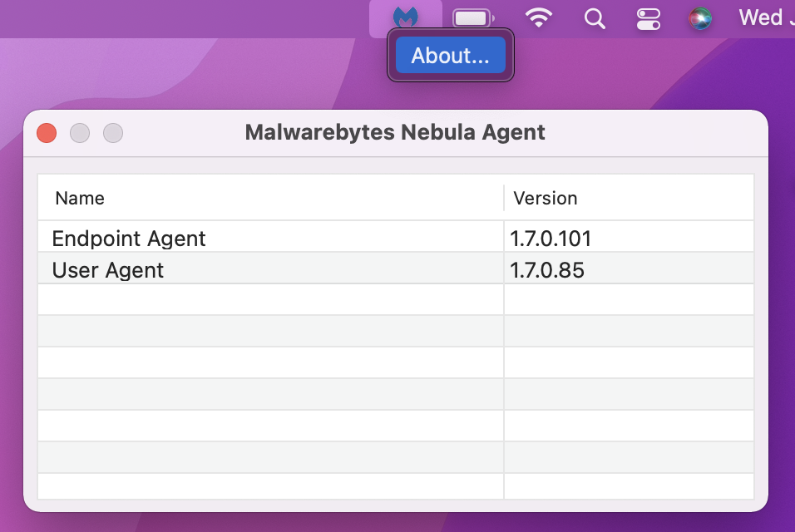Click the version cell 1.7.0.101

point(551,239)
